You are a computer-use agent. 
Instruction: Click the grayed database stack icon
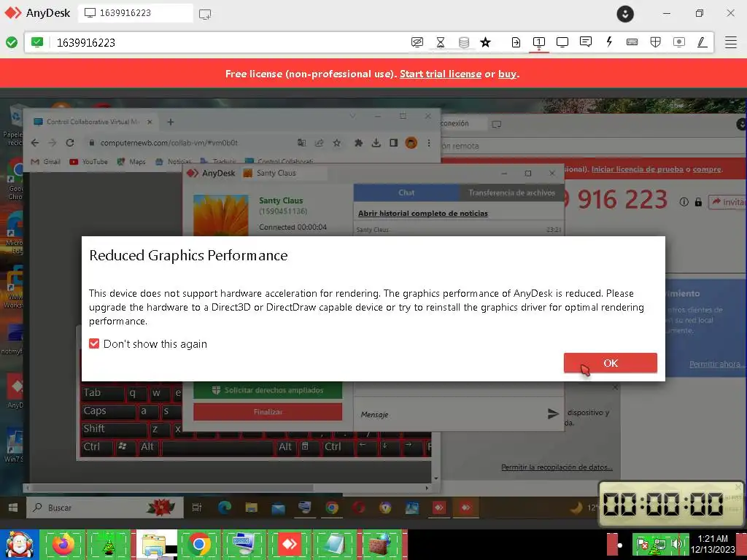pos(463,42)
